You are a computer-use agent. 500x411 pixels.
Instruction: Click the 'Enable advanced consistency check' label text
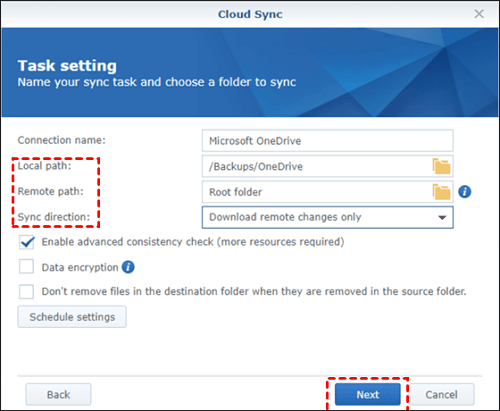[193, 242]
